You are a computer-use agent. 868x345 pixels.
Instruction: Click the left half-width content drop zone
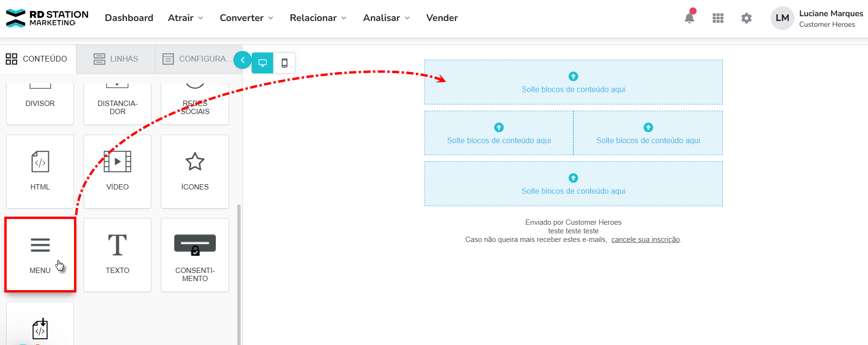(x=499, y=133)
